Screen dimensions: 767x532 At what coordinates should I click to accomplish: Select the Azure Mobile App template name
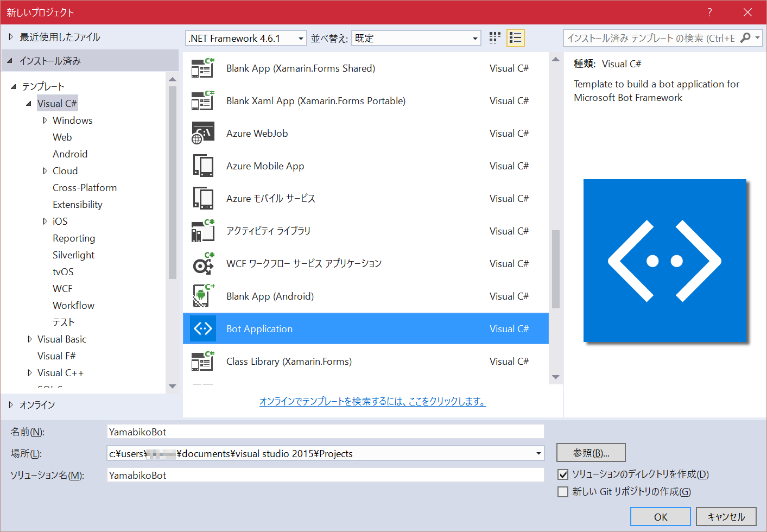pyautogui.click(x=265, y=166)
